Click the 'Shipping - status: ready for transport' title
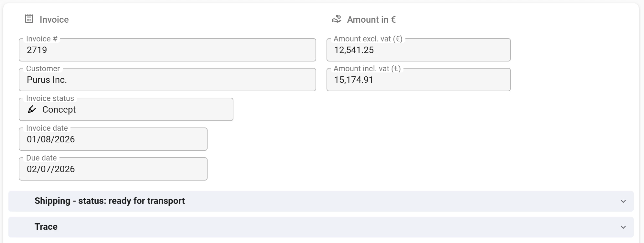Image resolution: width=644 pixels, height=243 pixels. 110,201
